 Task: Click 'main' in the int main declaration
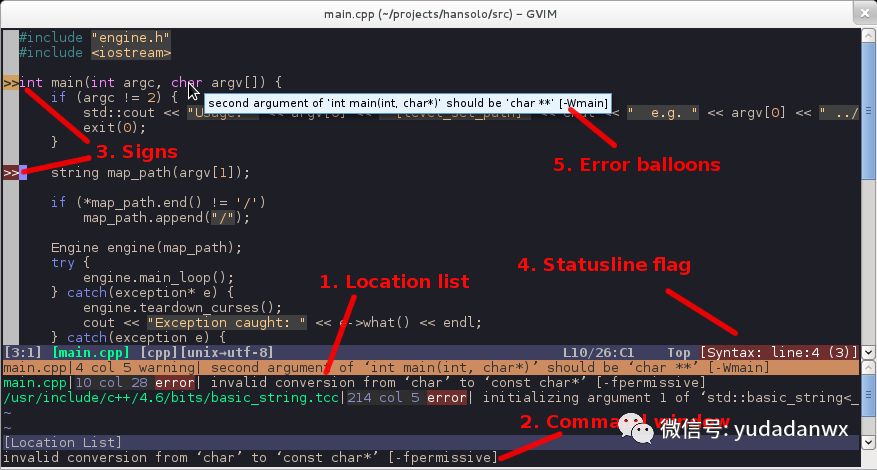click(x=67, y=83)
